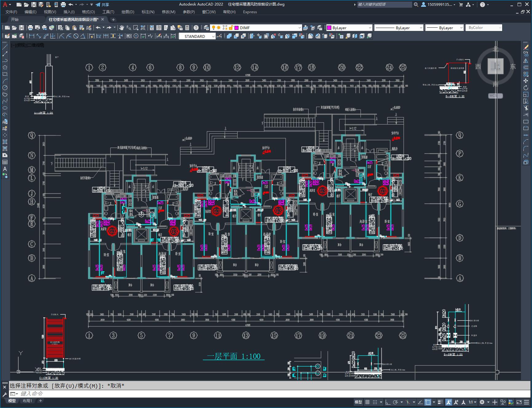The height and width of the screenshot is (408, 532).
Task: Toggle isometric drafting in status bar
Action: [x=408, y=402]
